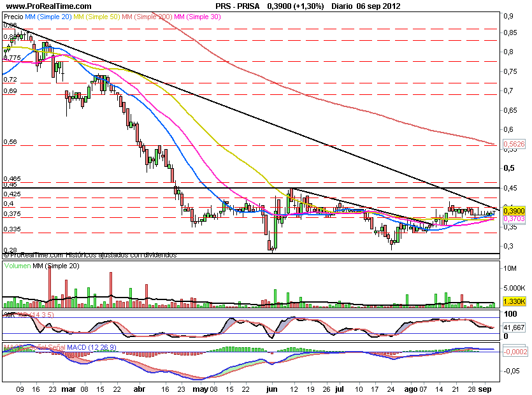Click the 0.28 support level label
532x395 pixels.
pyautogui.click(x=9, y=250)
